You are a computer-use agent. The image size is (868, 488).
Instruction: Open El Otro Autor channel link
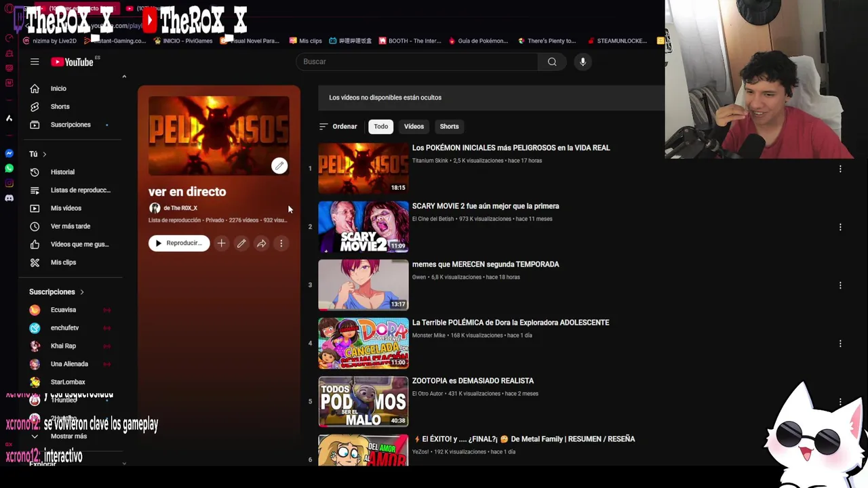pyautogui.click(x=427, y=394)
